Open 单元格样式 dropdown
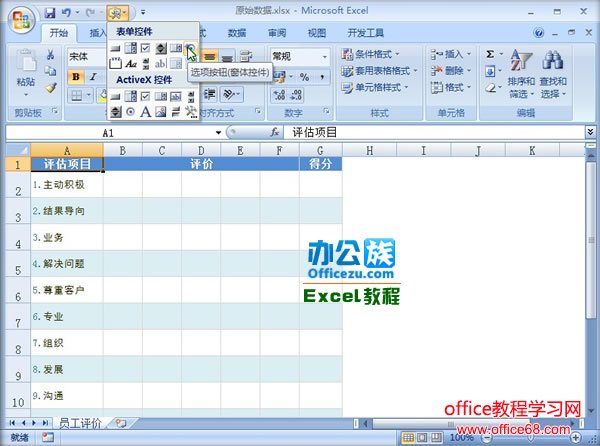This screenshot has height=446, width=600. click(375, 88)
